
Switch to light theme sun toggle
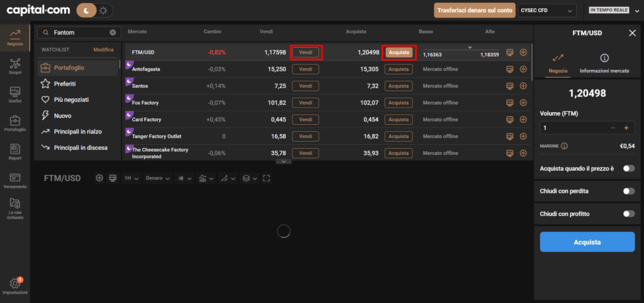click(104, 11)
